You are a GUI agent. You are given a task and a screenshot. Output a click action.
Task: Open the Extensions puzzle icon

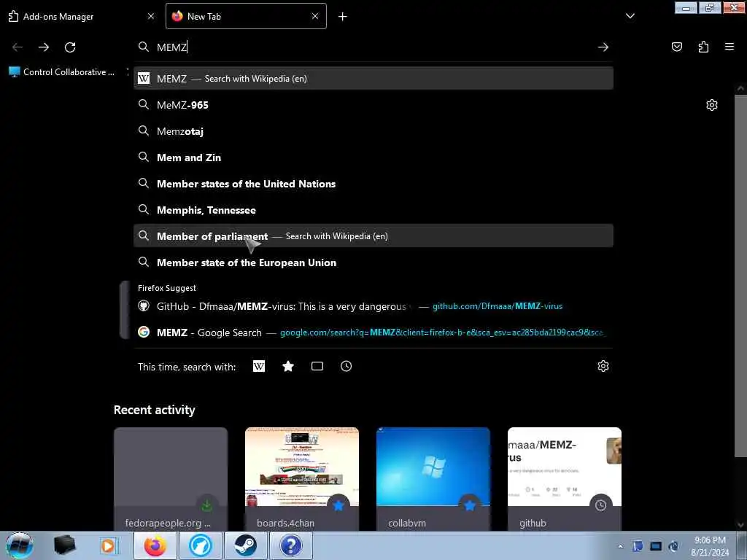[x=703, y=47]
